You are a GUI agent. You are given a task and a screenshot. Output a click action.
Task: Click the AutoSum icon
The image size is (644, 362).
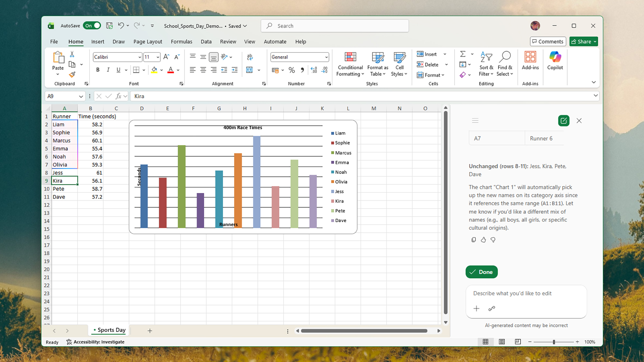click(463, 54)
